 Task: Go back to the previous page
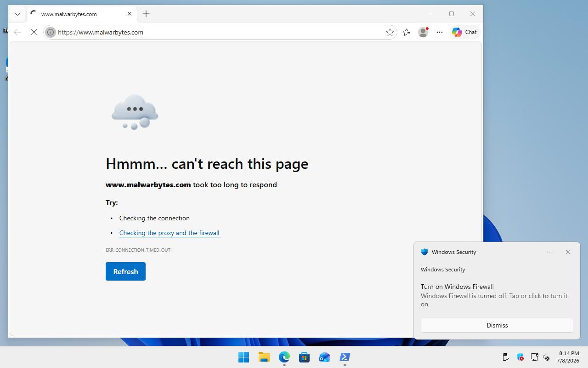pos(17,32)
